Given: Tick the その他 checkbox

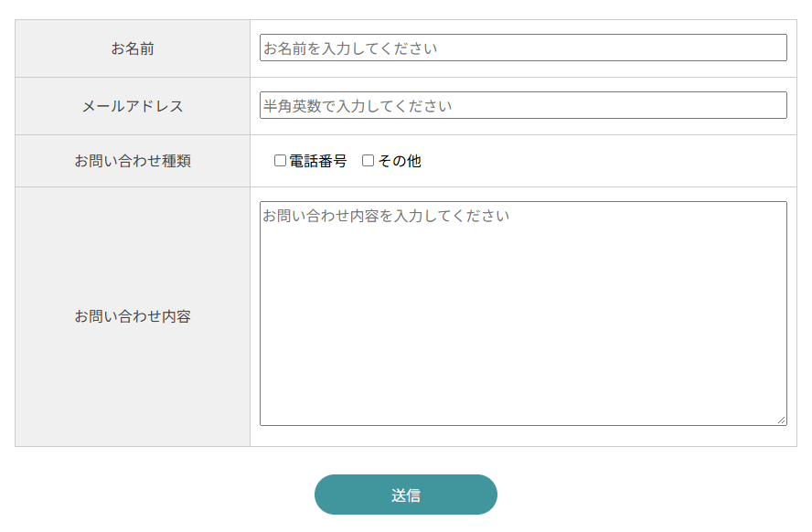Looking at the screenshot, I should click(x=369, y=161).
